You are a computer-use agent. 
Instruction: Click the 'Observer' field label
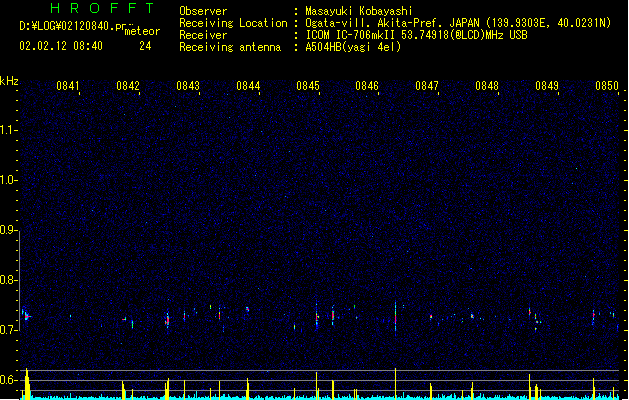(x=203, y=11)
